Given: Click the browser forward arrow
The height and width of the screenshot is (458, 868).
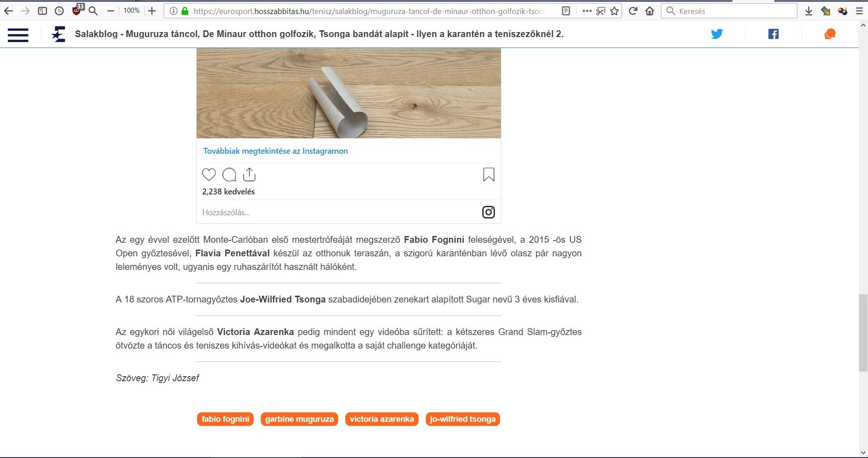Looking at the screenshot, I should tap(25, 11).
